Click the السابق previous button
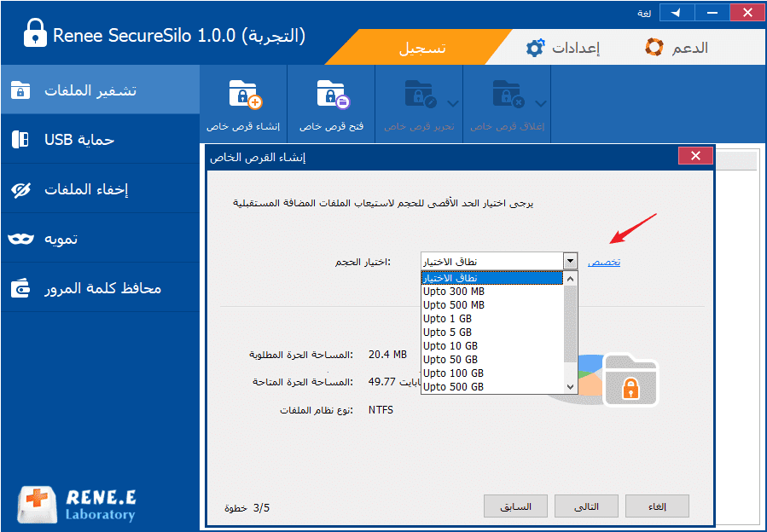This screenshot has width=767, height=532. (x=515, y=506)
